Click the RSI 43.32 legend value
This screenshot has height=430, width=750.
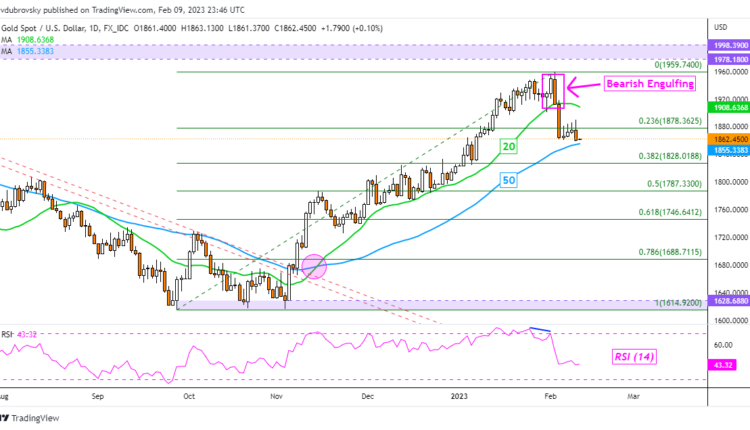[32, 333]
